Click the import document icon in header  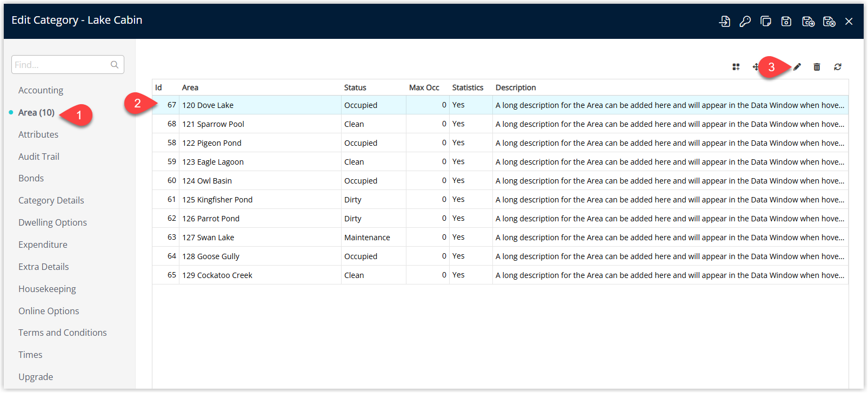725,21
